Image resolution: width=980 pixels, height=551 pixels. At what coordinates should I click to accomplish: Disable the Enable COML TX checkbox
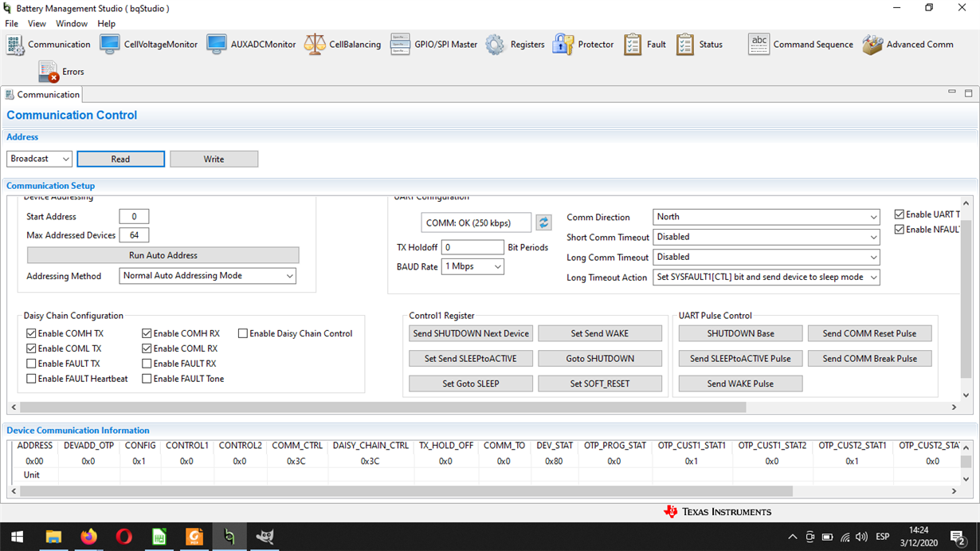point(31,348)
